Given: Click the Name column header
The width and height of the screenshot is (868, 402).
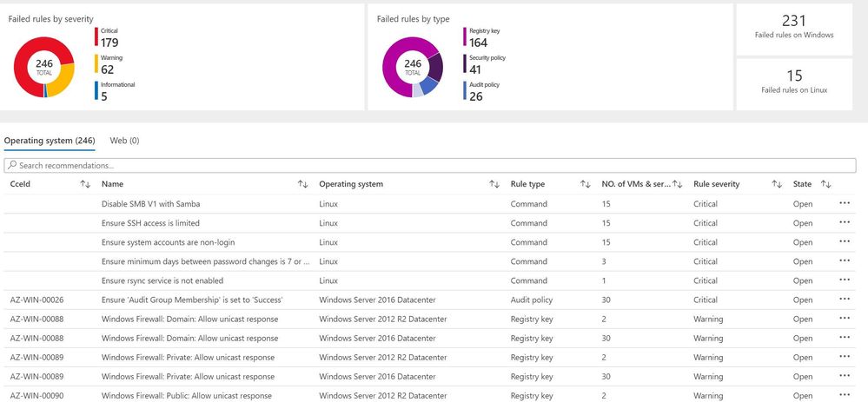Looking at the screenshot, I should point(112,184).
